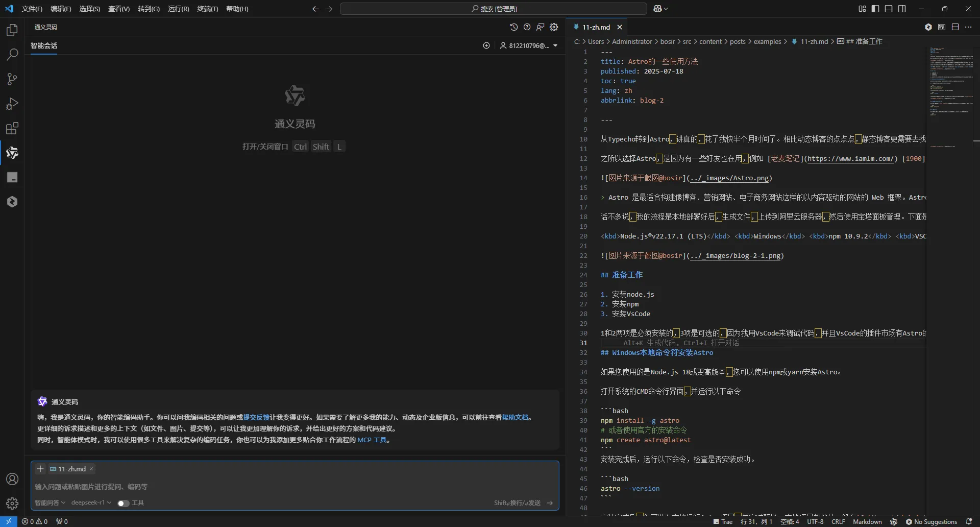Open the 帮助(H) menu
This screenshot has height=527, width=980.
[x=237, y=9]
